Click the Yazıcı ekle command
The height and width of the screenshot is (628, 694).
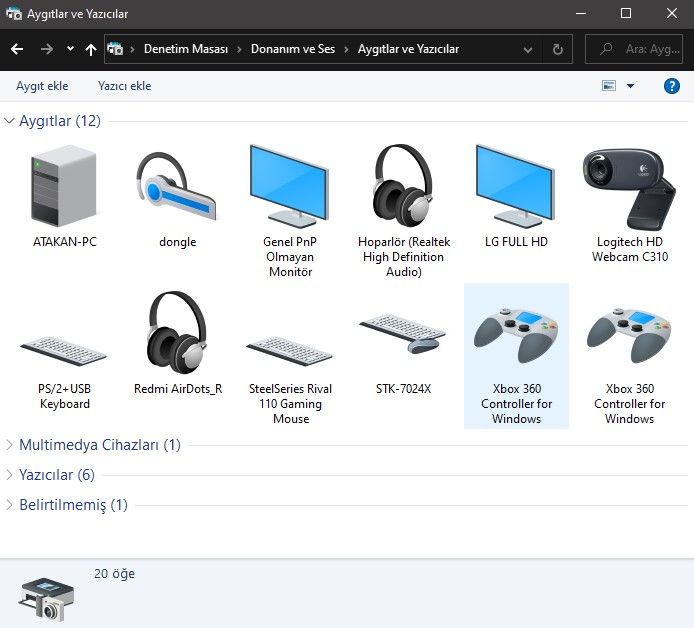tap(124, 86)
